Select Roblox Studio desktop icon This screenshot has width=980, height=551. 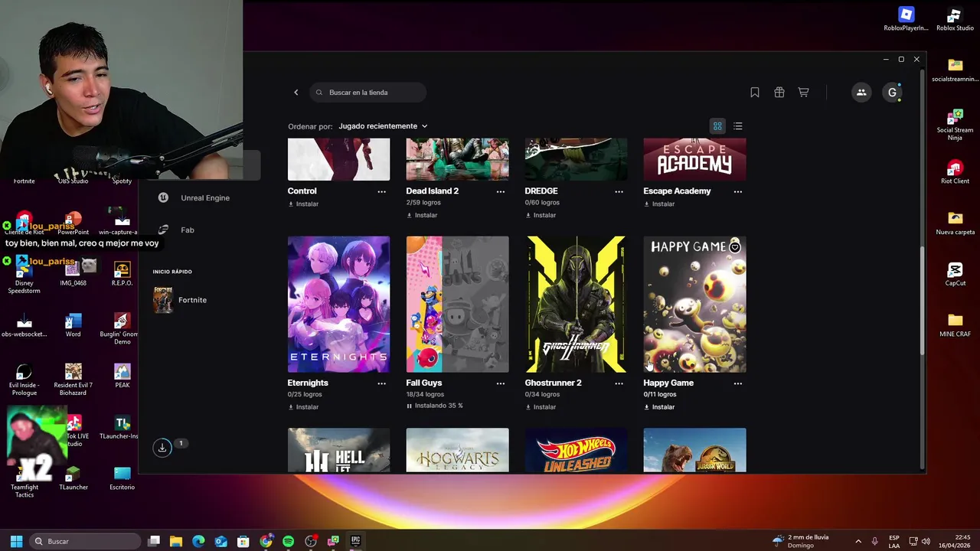(955, 20)
